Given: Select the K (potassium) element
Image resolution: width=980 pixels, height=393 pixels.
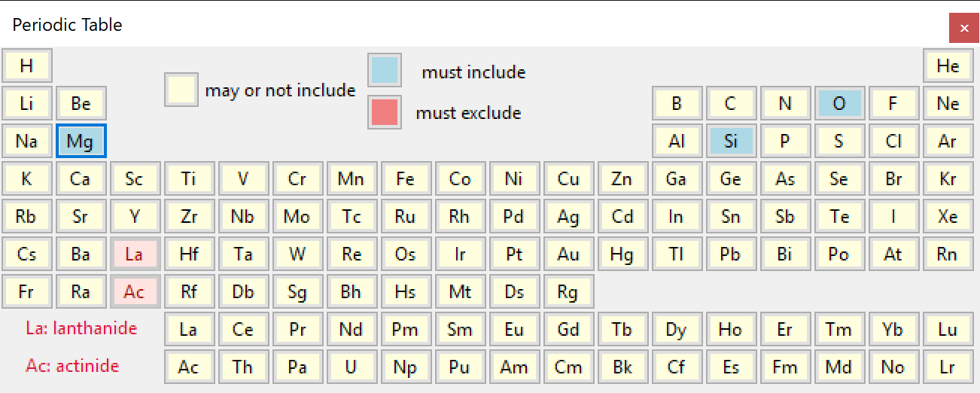Looking at the screenshot, I should 26,178.
